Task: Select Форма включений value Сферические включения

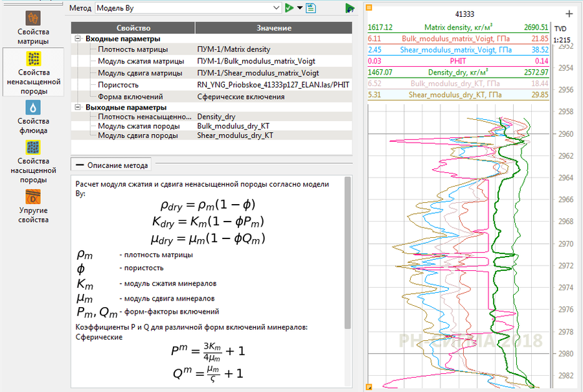Action: (x=241, y=97)
